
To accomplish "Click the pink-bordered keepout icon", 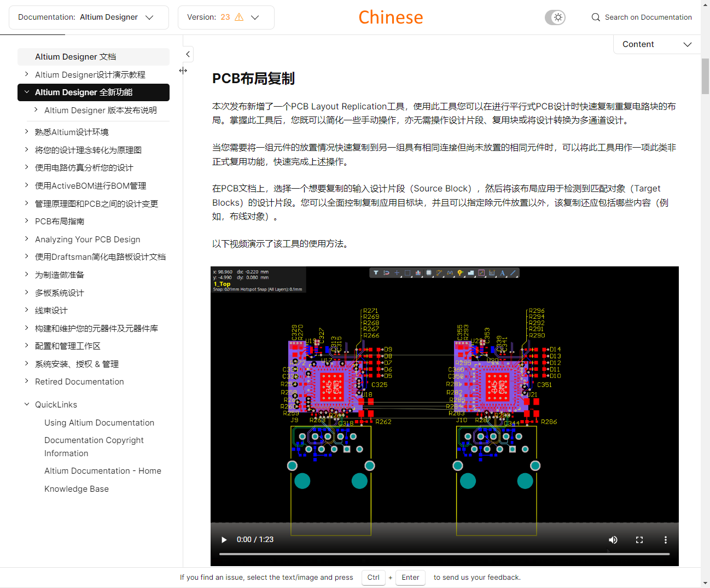I will click(481, 273).
